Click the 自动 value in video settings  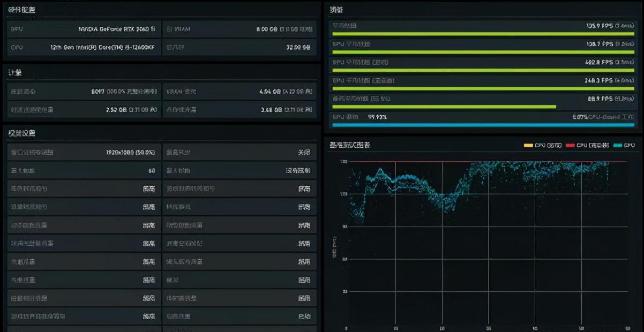pyautogui.click(x=304, y=316)
